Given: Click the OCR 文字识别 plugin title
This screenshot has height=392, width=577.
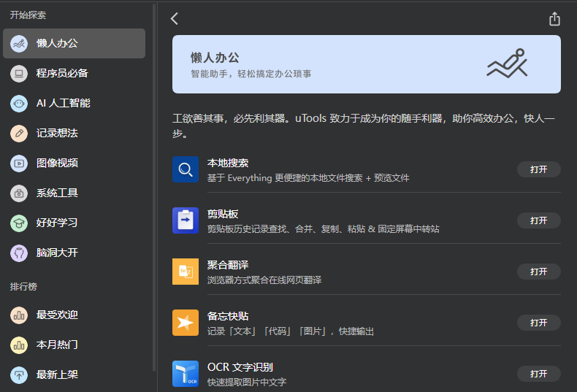Looking at the screenshot, I should click(240, 367).
